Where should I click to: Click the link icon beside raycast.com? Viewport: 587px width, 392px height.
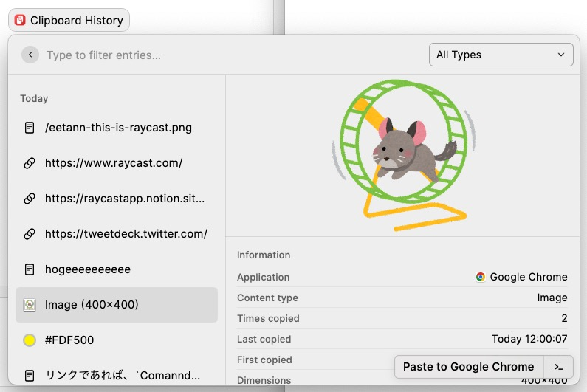coord(30,163)
